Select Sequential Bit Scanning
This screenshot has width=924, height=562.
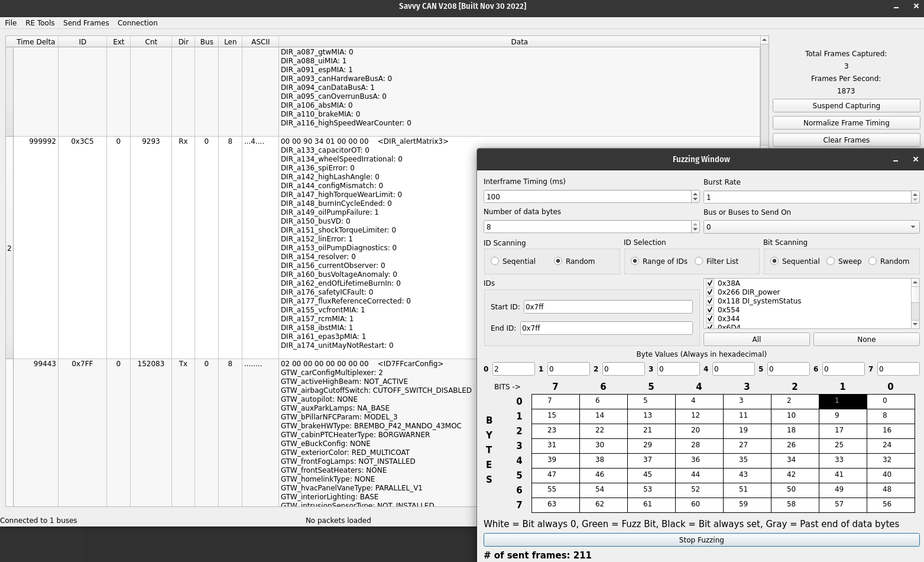click(795, 261)
